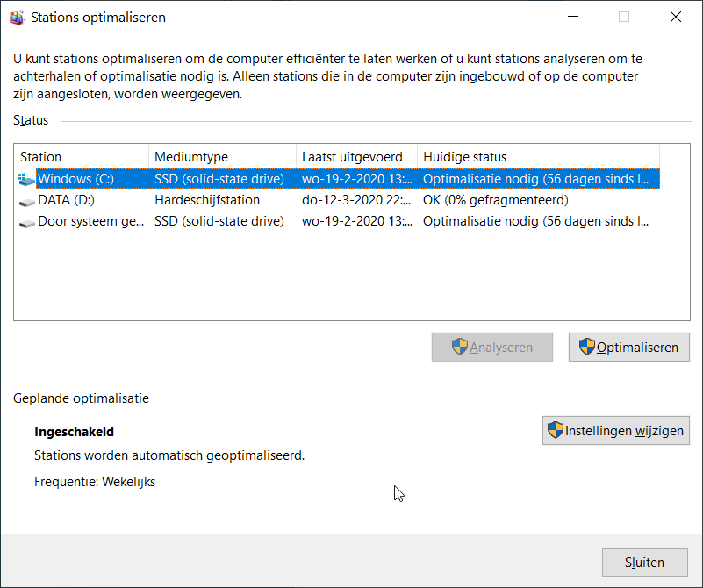The image size is (703, 588).
Task: Close the window using the X
Action: click(x=676, y=17)
